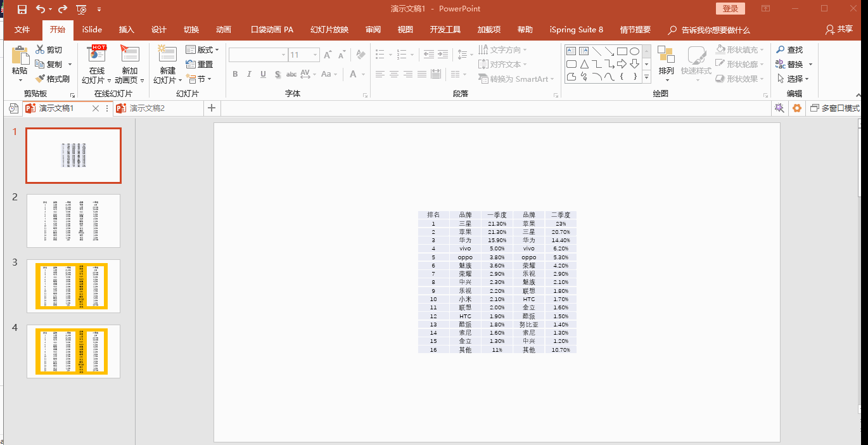The width and height of the screenshot is (868, 445).
Task: Open the font name combo box
Action: (258, 55)
